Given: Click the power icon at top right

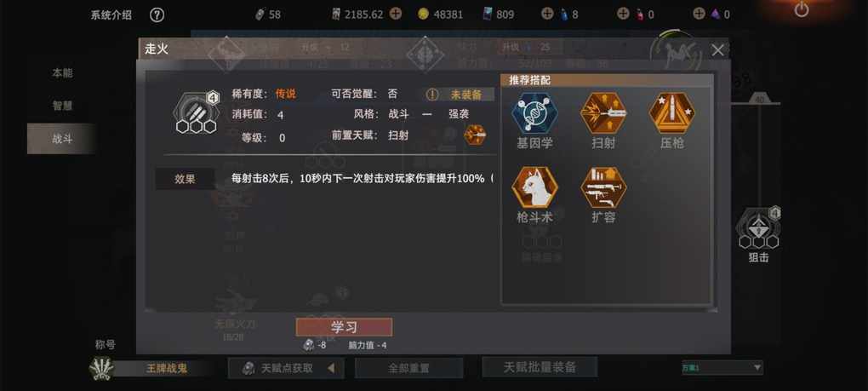Looking at the screenshot, I should coord(802,9).
